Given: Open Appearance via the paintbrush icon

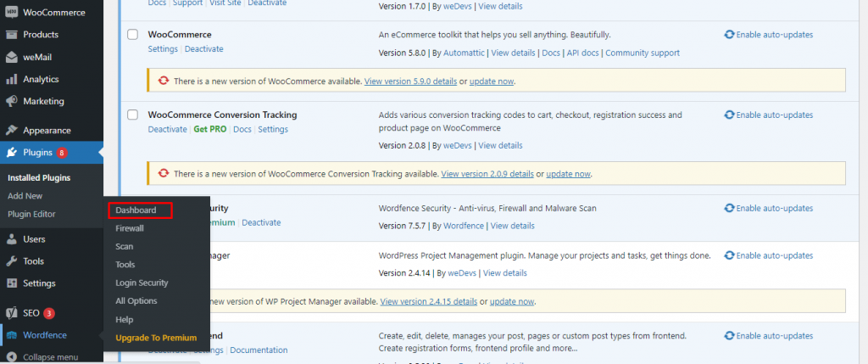Looking at the screenshot, I should pyautogui.click(x=12, y=131).
